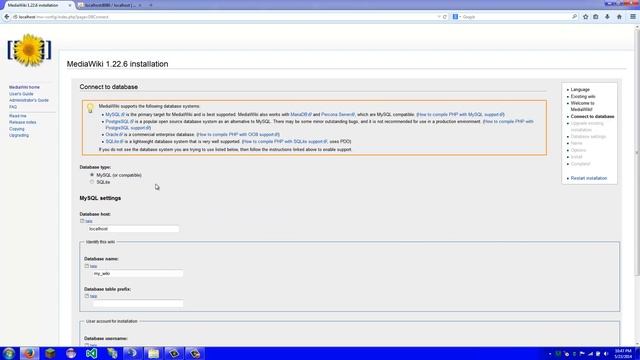Click the 'Language' step in the step list
The image size is (640, 360).
tap(580, 89)
